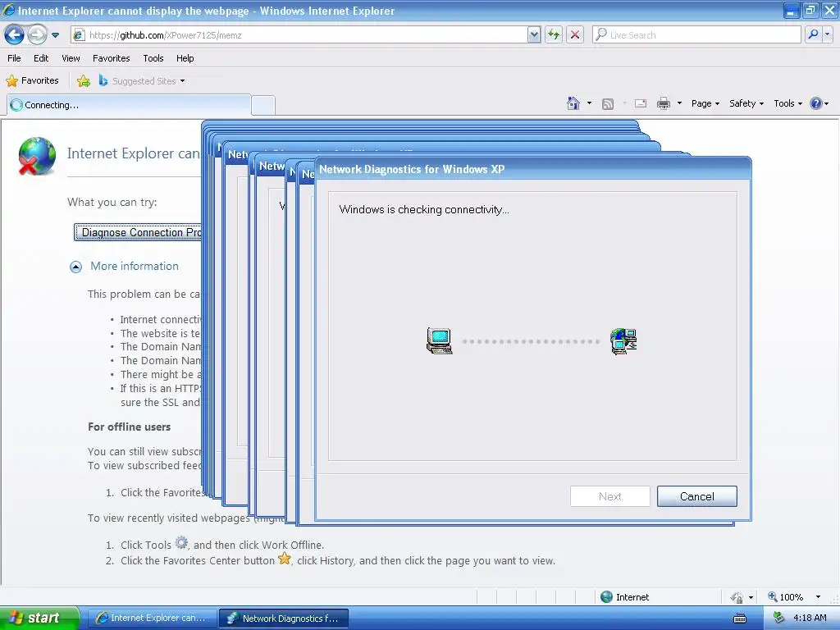
Task: Click the Cancel button in Network Diagnostics
Action: click(x=697, y=496)
